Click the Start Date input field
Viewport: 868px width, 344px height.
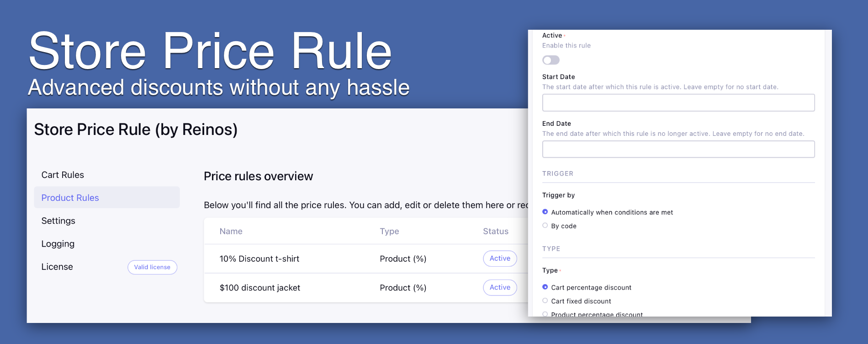pos(678,102)
